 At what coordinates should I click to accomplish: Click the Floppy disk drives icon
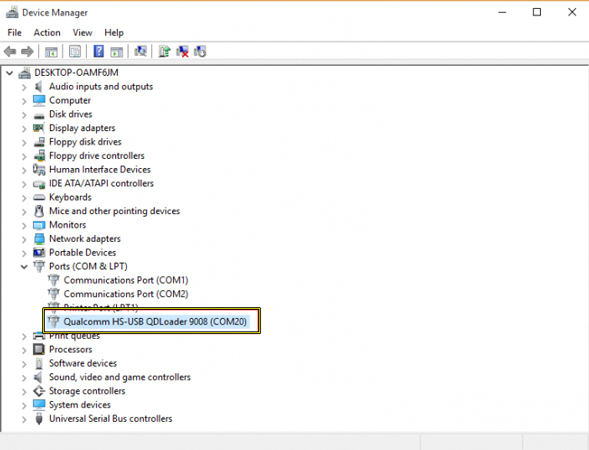pyautogui.click(x=39, y=142)
